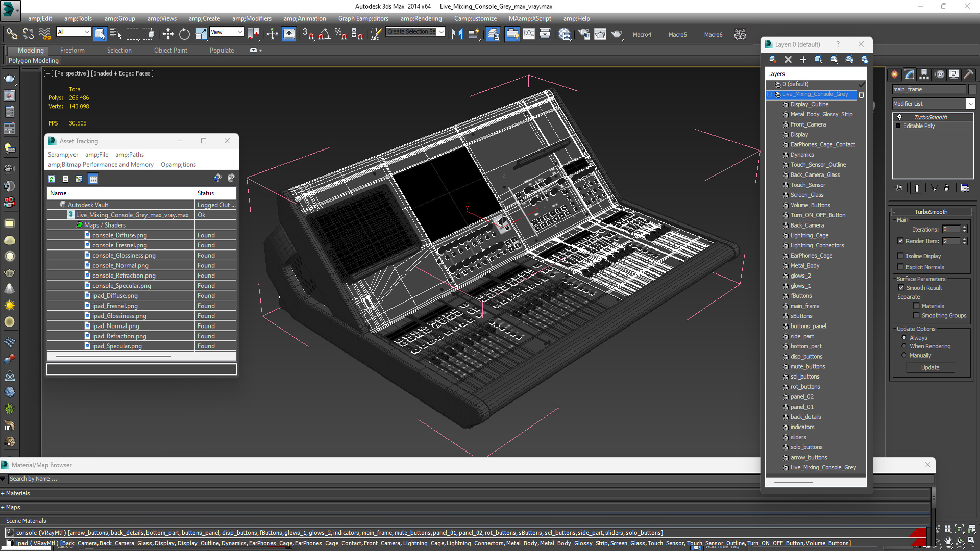
Task: Click Pin Stack icon under modifier stack
Action: point(899,188)
